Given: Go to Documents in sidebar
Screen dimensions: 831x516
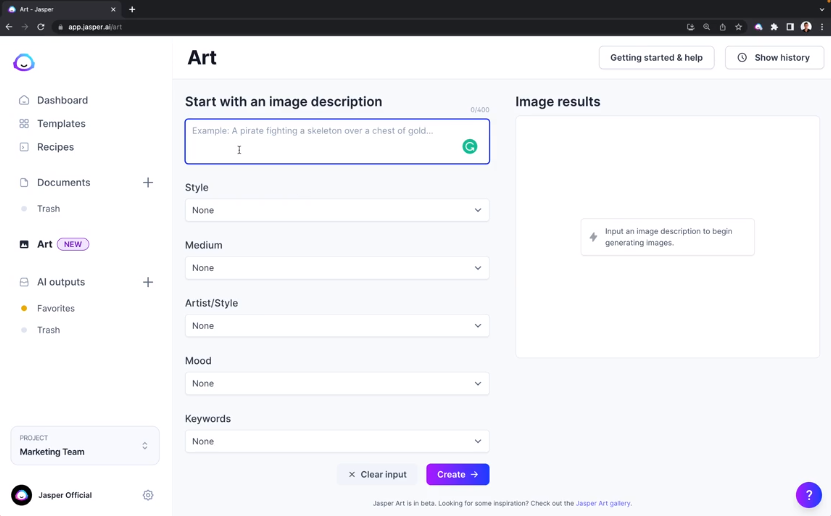Looking at the screenshot, I should point(64,182).
